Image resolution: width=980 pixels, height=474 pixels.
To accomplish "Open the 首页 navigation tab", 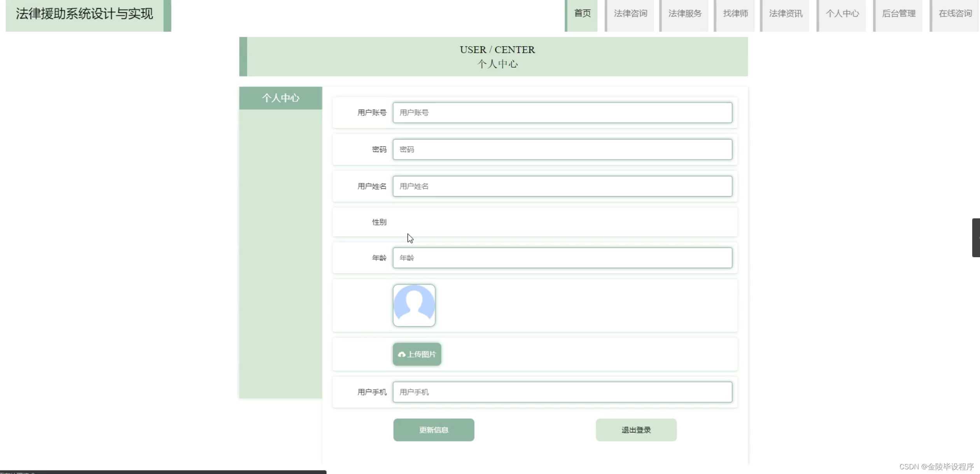I will [x=582, y=14].
